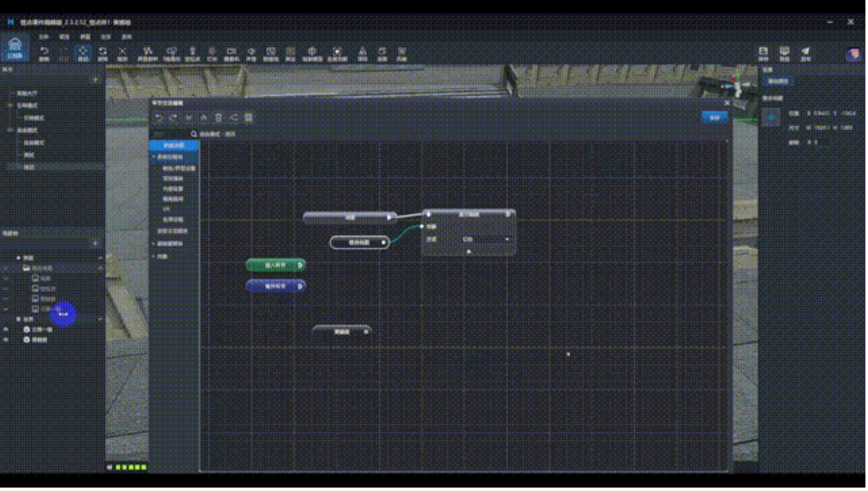The image size is (868, 491).
Task: Open the dropdown inside the right graph node
Action: click(x=486, y=239)
